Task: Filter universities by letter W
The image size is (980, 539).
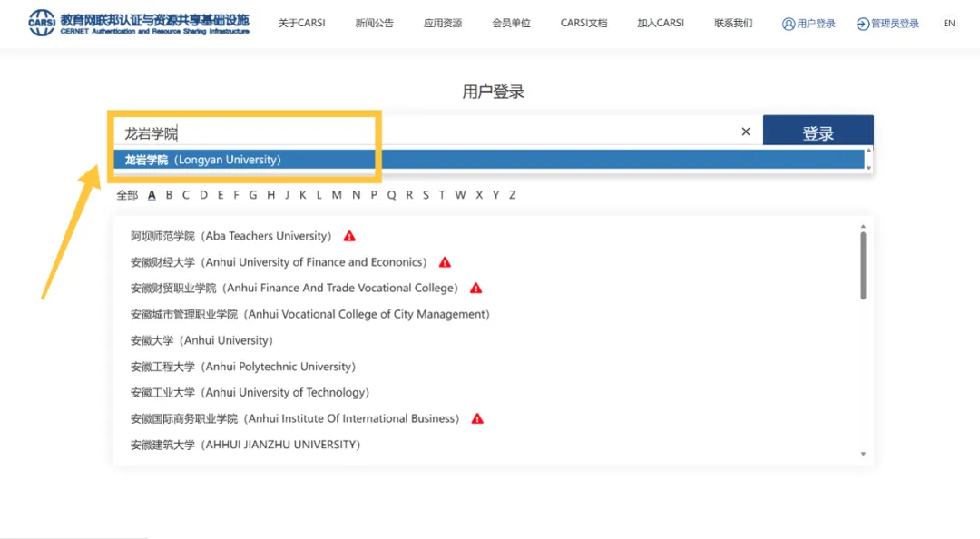Action: [x=460, y=195]
